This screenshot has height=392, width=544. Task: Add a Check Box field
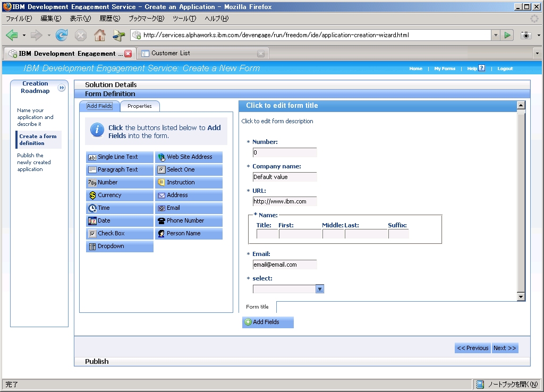point(120,234)
